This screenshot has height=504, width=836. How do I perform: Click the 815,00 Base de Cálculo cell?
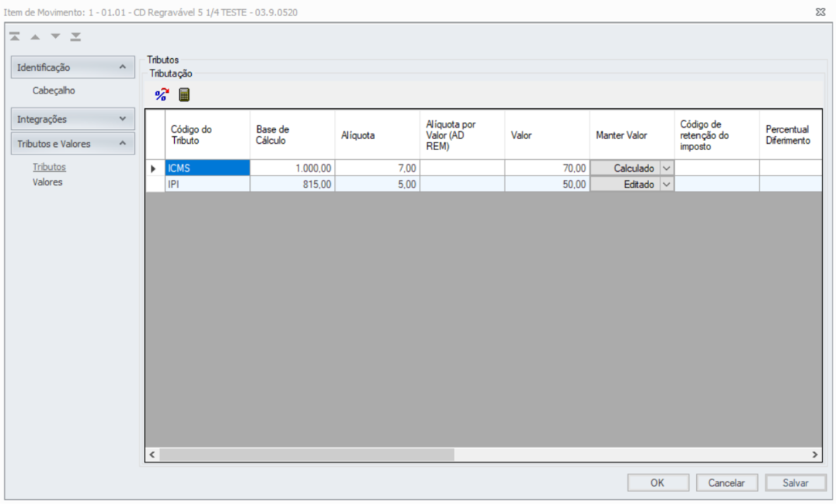[292, 185]
